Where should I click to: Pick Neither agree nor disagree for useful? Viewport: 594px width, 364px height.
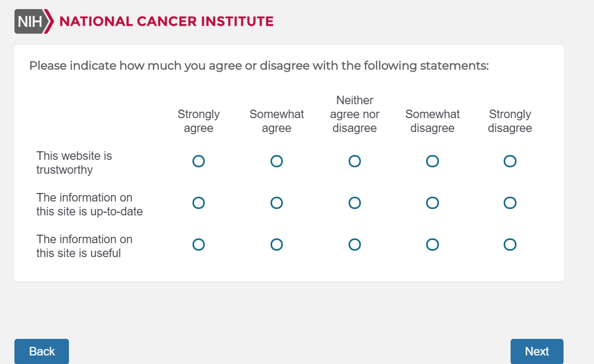point(354,245)
